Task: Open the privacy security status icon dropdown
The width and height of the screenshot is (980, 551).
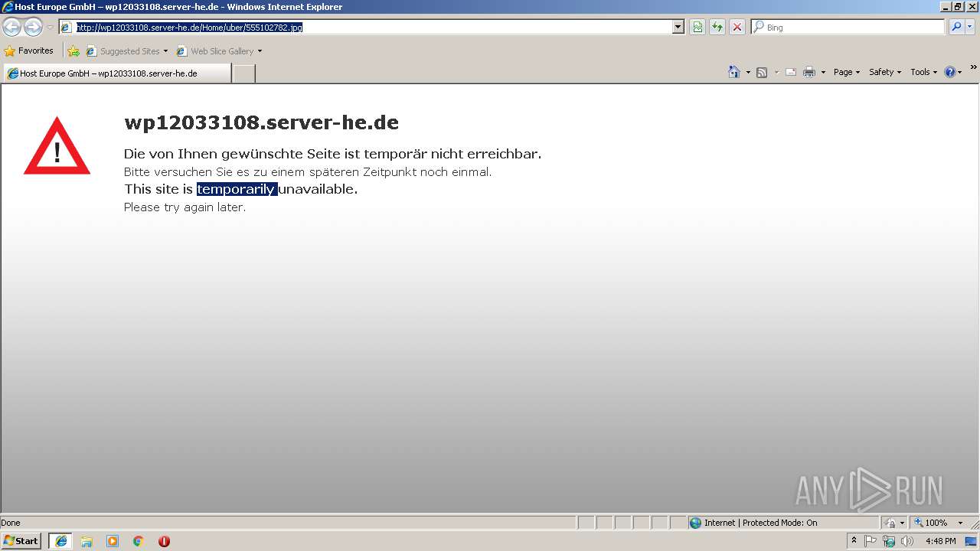Action: pos(894,523)
